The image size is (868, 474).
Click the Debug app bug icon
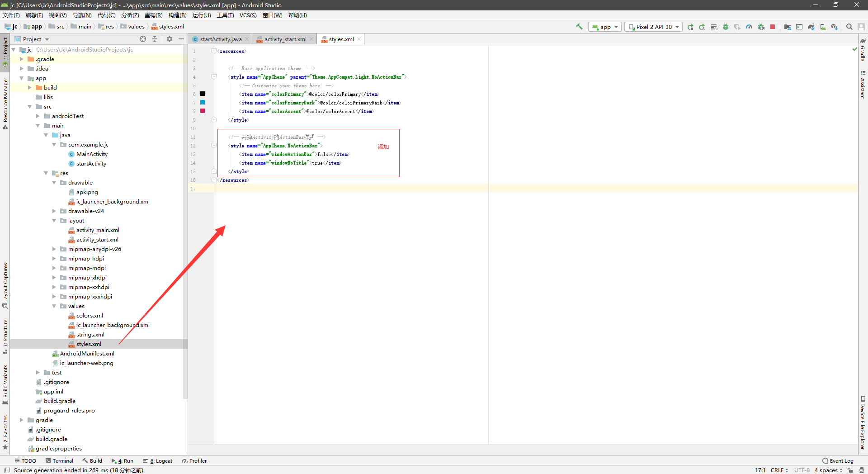point(726,27)
